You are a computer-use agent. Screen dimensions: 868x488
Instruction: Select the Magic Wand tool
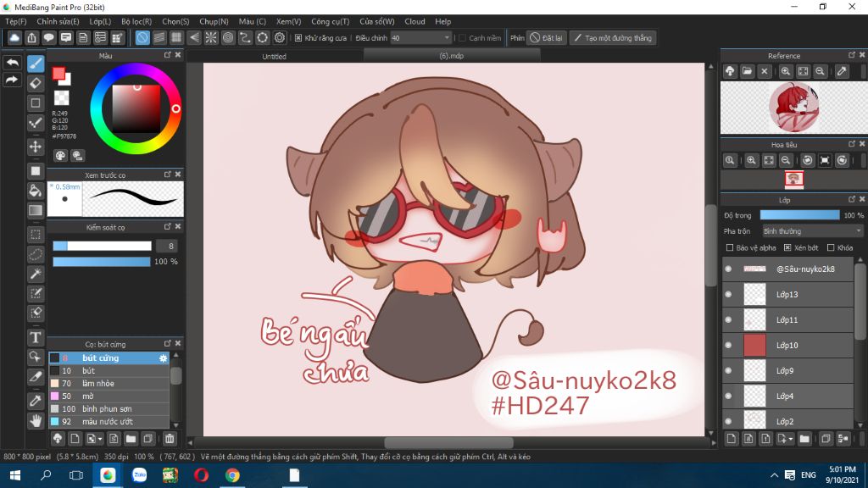[36, 274]
